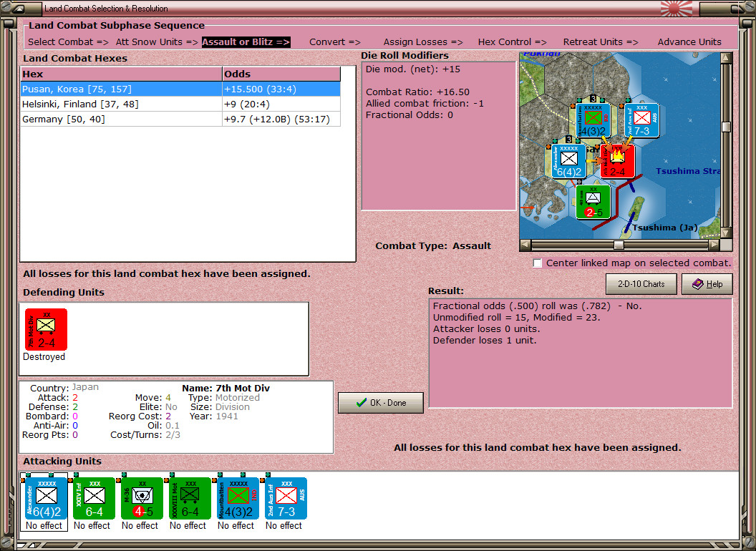Click the 'Unmodified roll = 15, Modified = 23.' line

pyautogui.click(x=516, y=317)
